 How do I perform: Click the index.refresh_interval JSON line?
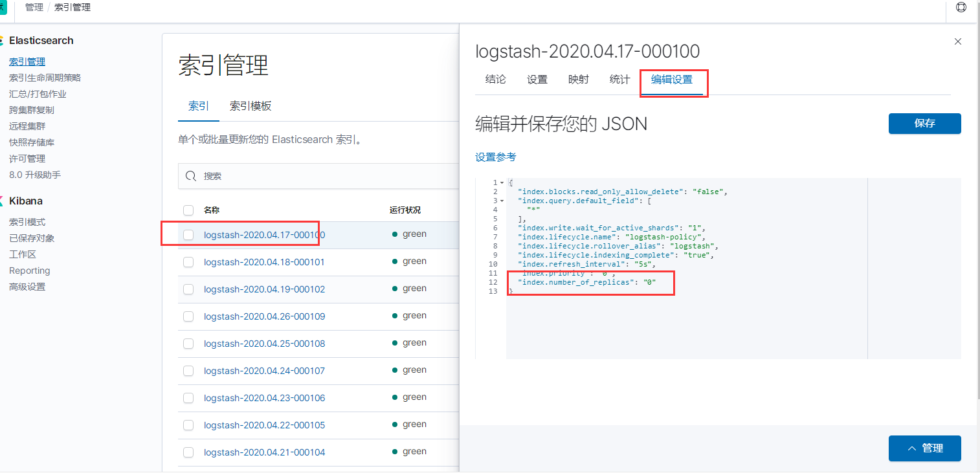pos(586,265)
